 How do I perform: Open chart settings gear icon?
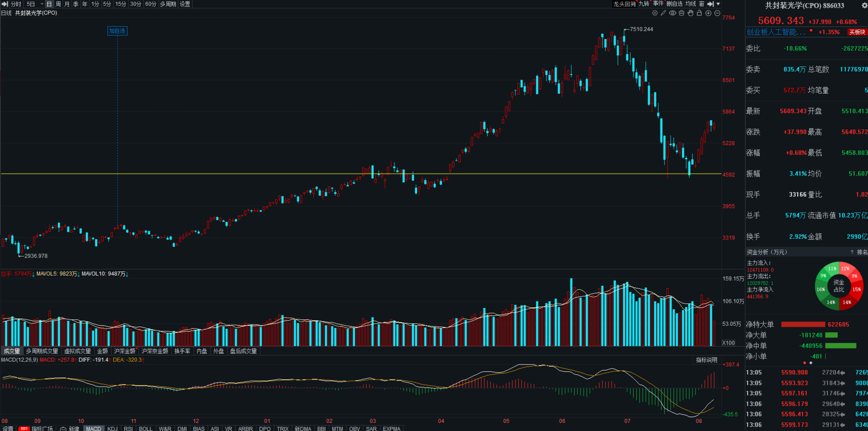pos(655,13)
